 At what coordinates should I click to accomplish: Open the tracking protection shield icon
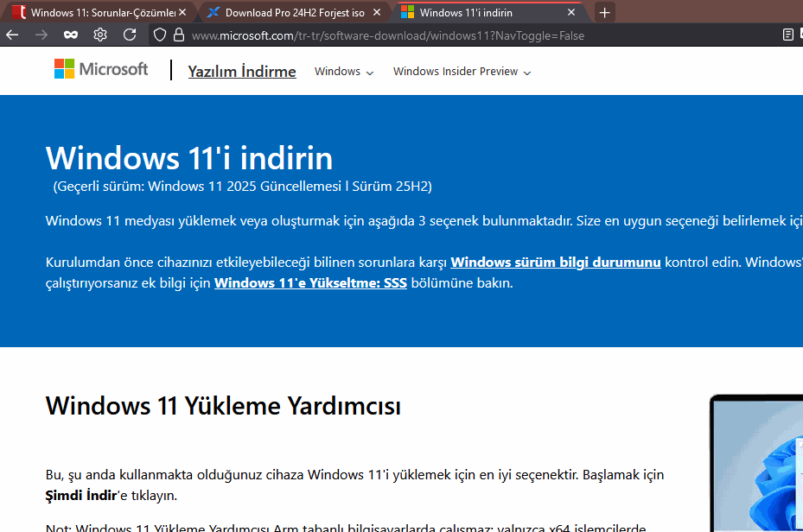pyautogui.click(x=160, y=35)
